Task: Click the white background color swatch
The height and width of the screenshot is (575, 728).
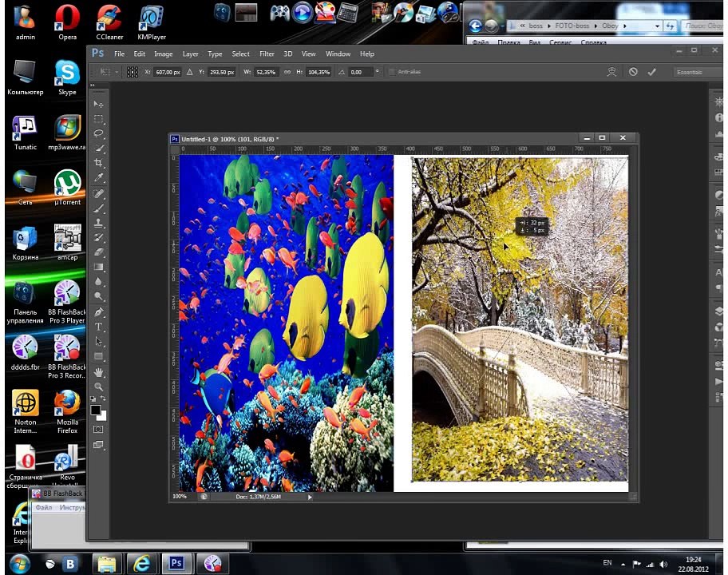Action: (x=104, y=417)
